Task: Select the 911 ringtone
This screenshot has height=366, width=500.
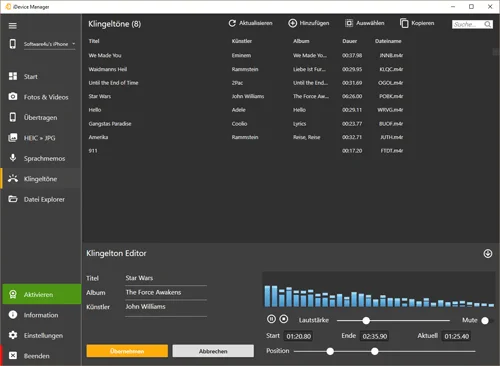Action: [93, 151]
